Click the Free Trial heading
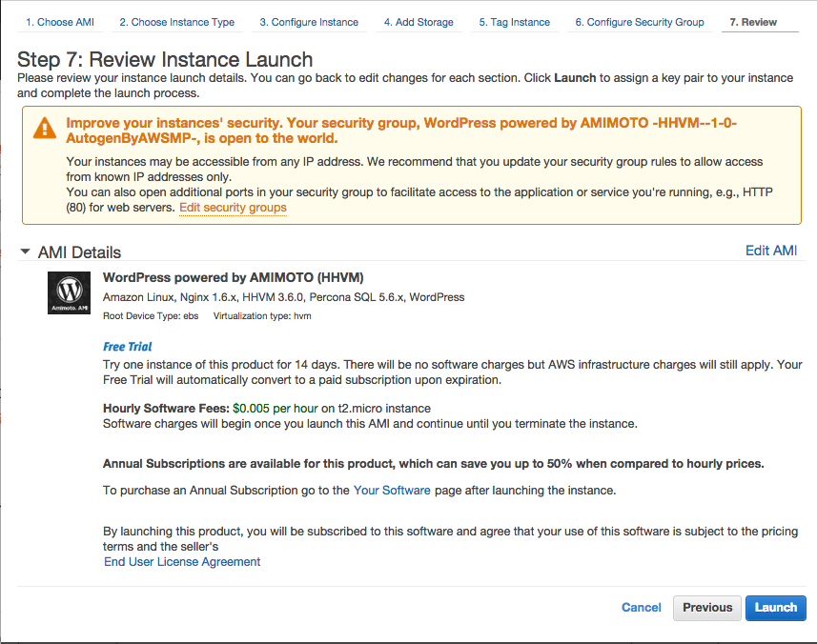 pyautogui.click(x=127, y=347)
